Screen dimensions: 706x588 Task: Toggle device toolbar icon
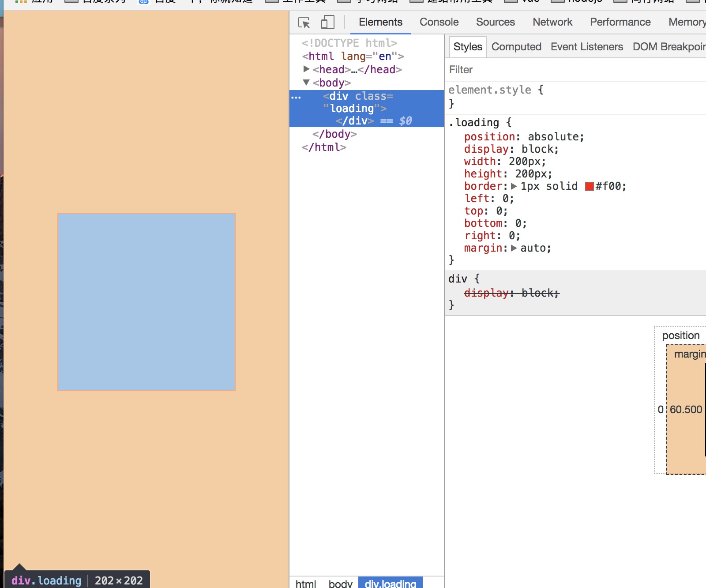[x=327, y=22]
